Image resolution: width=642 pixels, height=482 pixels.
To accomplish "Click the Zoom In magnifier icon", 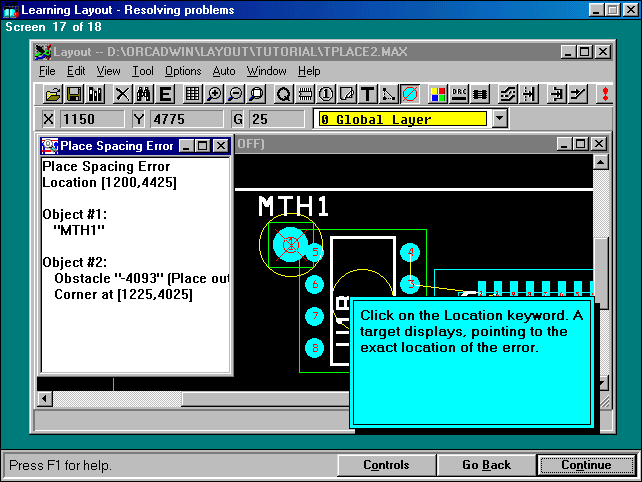I will 214,94.
